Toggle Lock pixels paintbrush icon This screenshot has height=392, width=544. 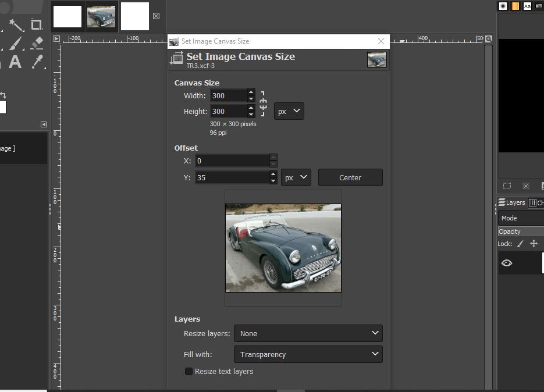coord(520,244)
